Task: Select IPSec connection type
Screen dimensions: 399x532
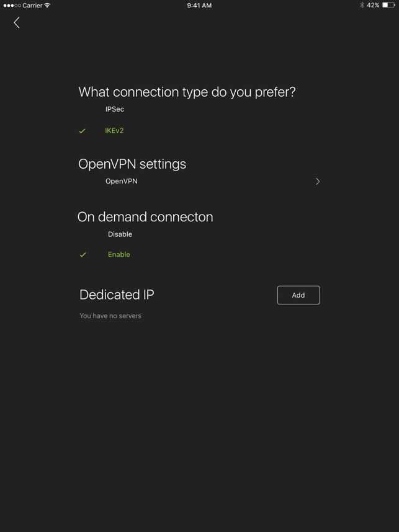Action: click(x=115, y=109)
